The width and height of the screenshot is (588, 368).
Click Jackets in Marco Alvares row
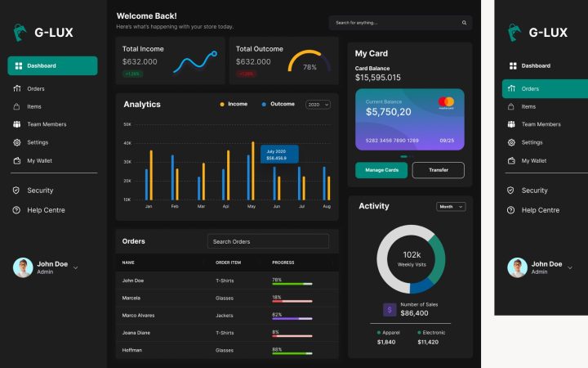(x=225, y=316)
